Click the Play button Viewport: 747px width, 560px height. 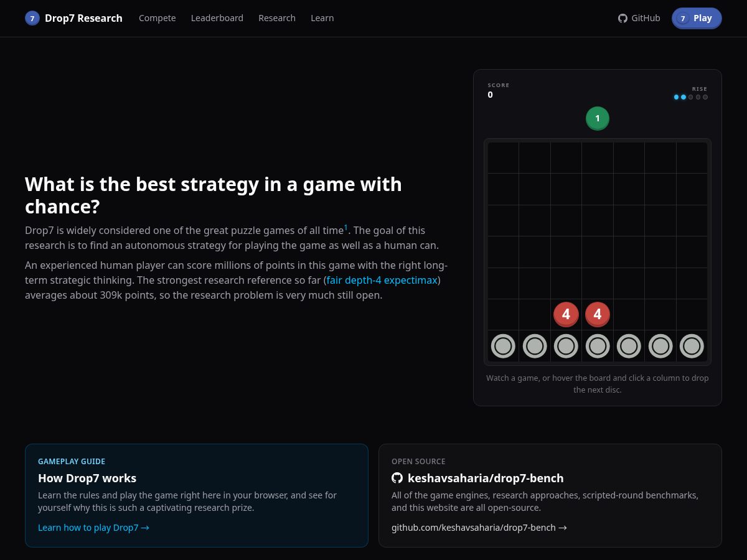697,18
